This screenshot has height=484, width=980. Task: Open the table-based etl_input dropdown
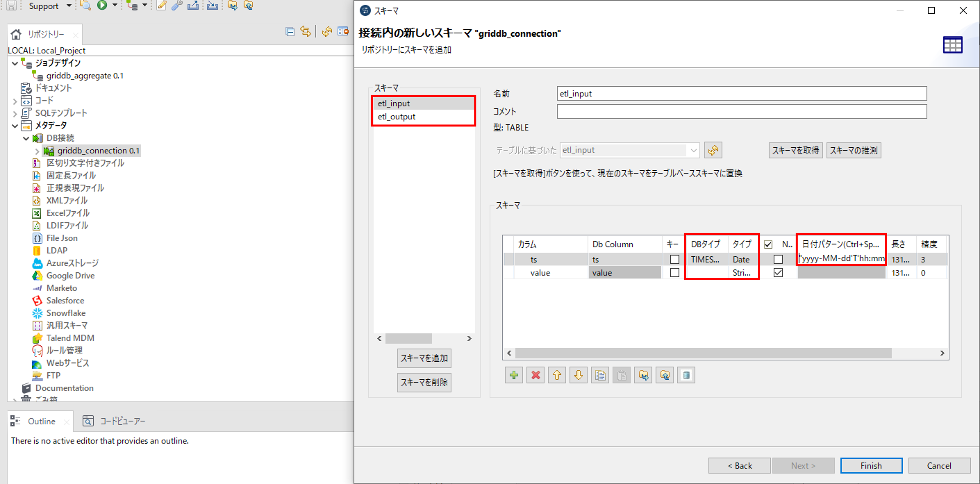[694, 150]
